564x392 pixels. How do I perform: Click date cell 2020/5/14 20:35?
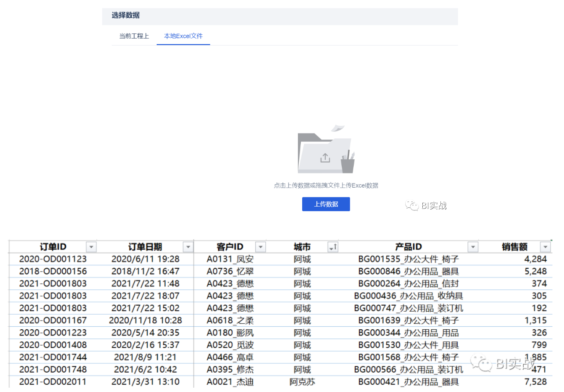(146, 332)
